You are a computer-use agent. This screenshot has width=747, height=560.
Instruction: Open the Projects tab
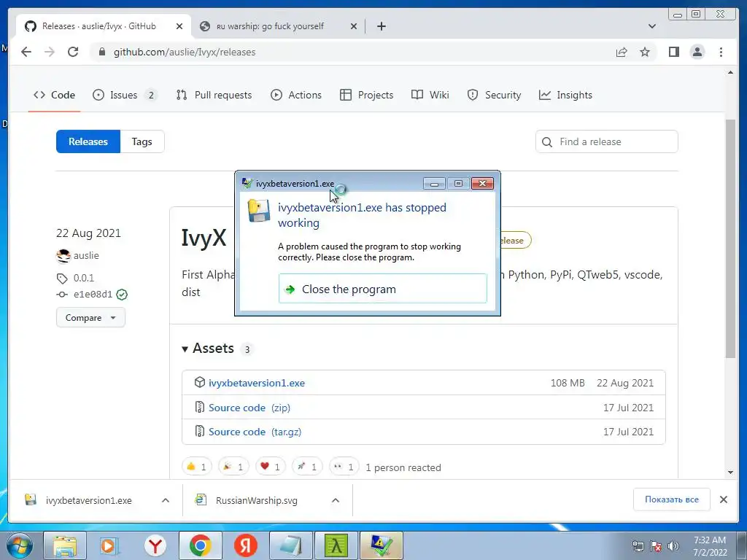tap(366, 95)
